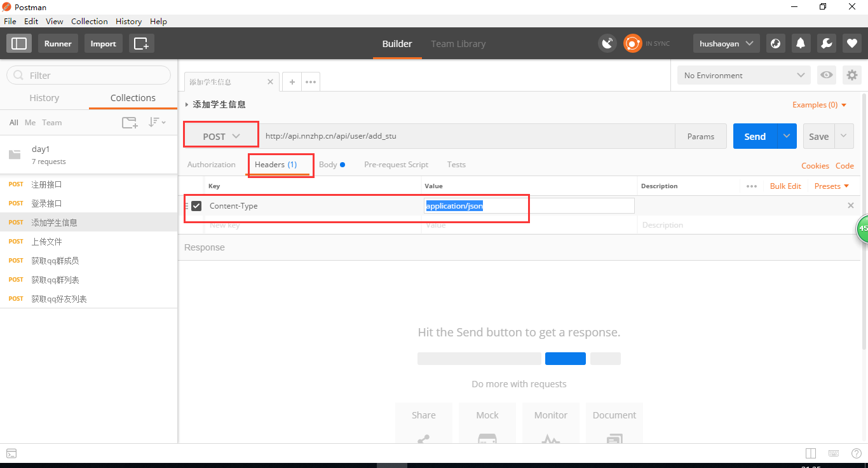868x468 pixels.
Task: Open the Edit menu
Action: tap(31, 21)
